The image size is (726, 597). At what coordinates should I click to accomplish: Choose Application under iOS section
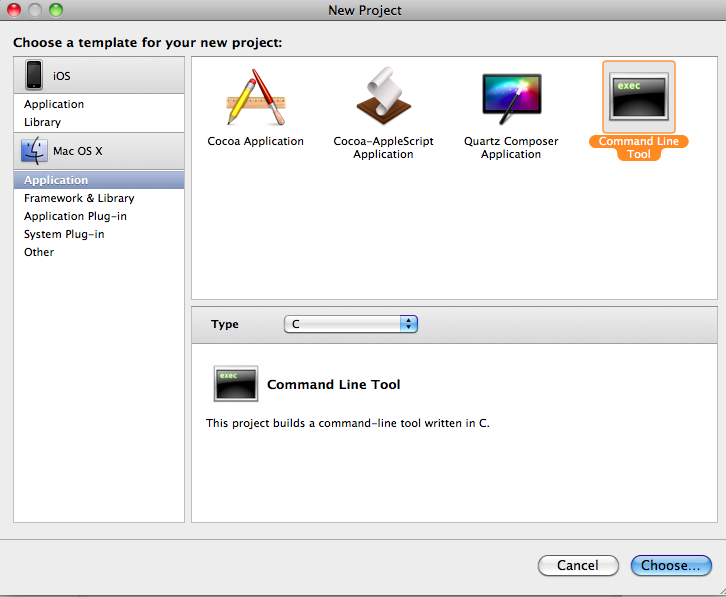[54, 104]
